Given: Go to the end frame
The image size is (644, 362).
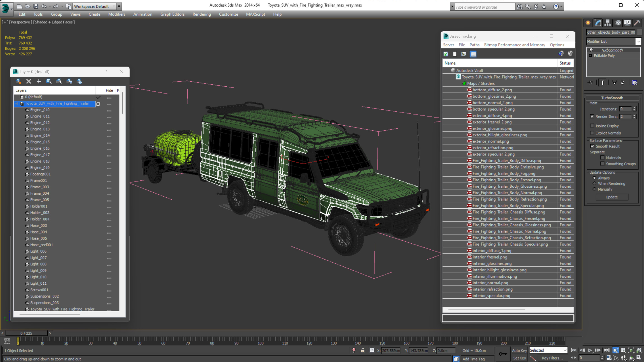Looking at the screenshot, I should coord(607,350).
